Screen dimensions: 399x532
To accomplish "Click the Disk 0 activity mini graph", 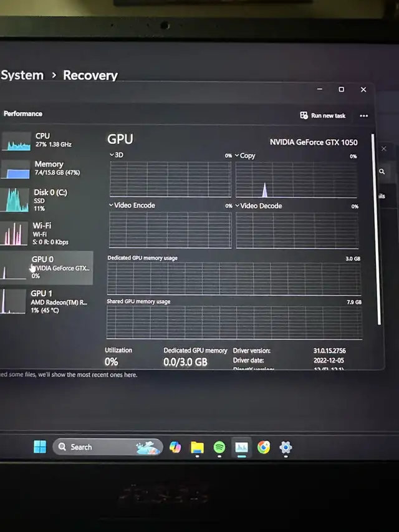I will 14,200.
